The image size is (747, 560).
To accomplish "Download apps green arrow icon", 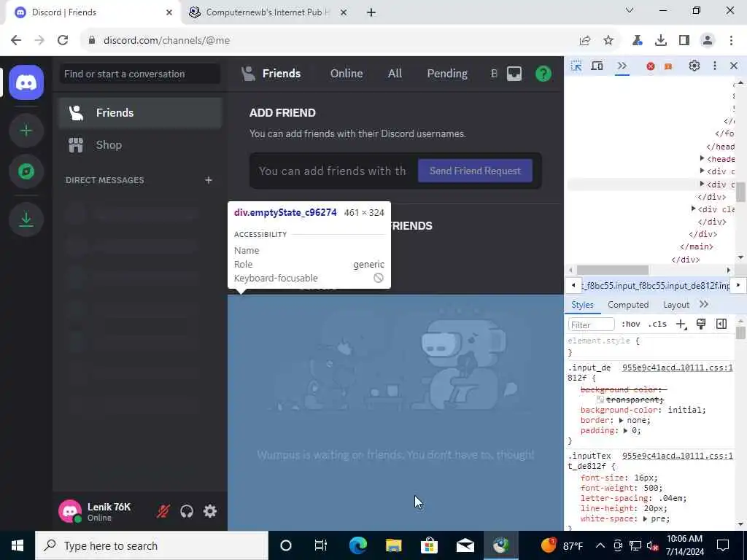I will click(x=26, y=219).
